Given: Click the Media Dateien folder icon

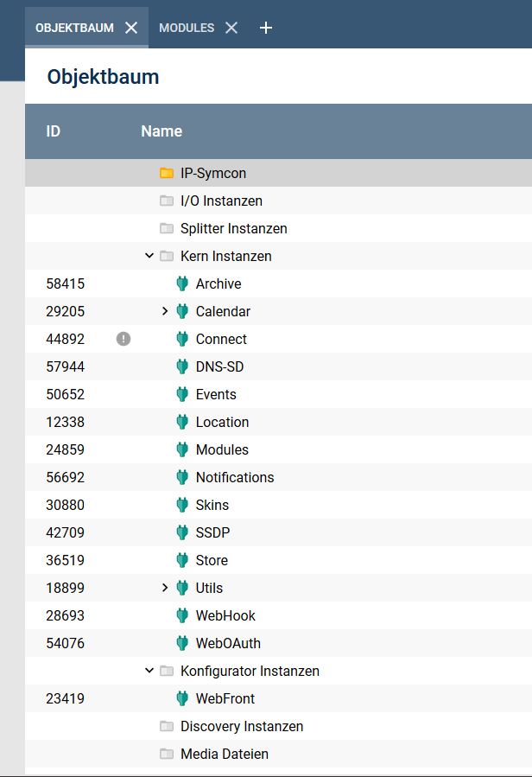Looking at the screenshot, I should click(x=167, y=755).
